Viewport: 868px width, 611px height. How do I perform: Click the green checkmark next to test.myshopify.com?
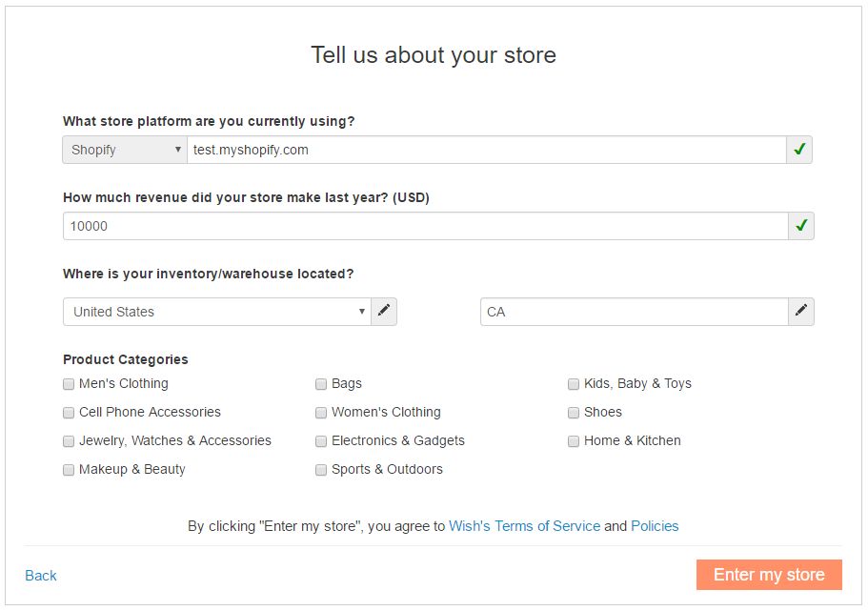click(799, 150)
